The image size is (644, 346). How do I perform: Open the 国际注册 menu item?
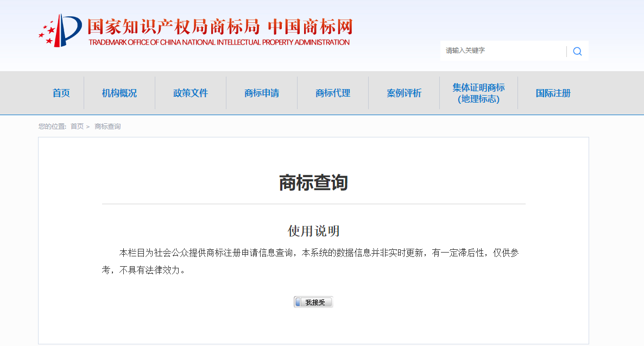pos(553,93)
